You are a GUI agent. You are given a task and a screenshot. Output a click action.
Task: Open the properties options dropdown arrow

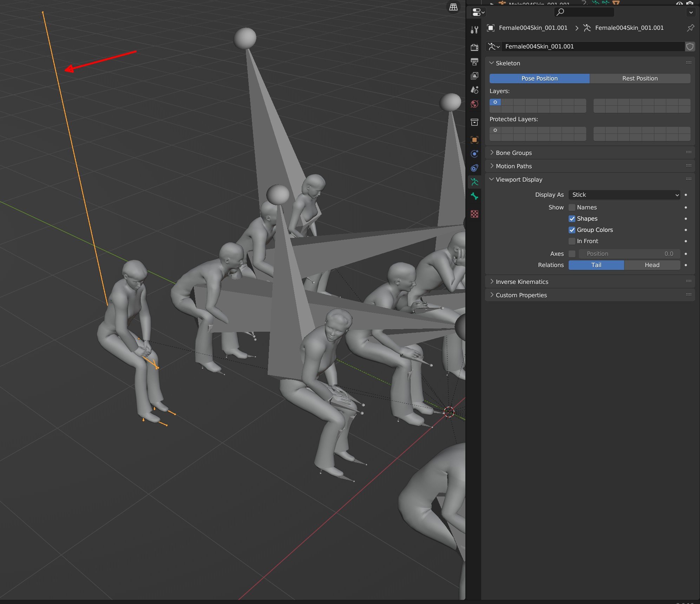coord(691,12)
